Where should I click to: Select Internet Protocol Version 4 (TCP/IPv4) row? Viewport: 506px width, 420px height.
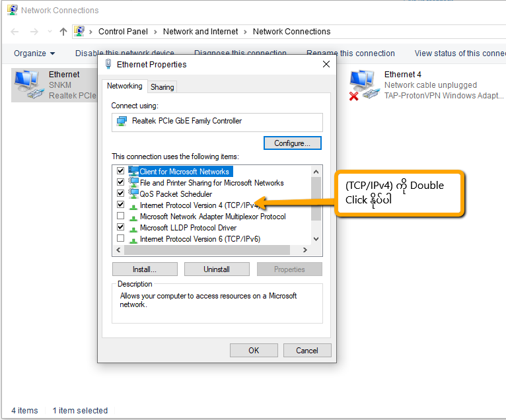tap(199, 205)
